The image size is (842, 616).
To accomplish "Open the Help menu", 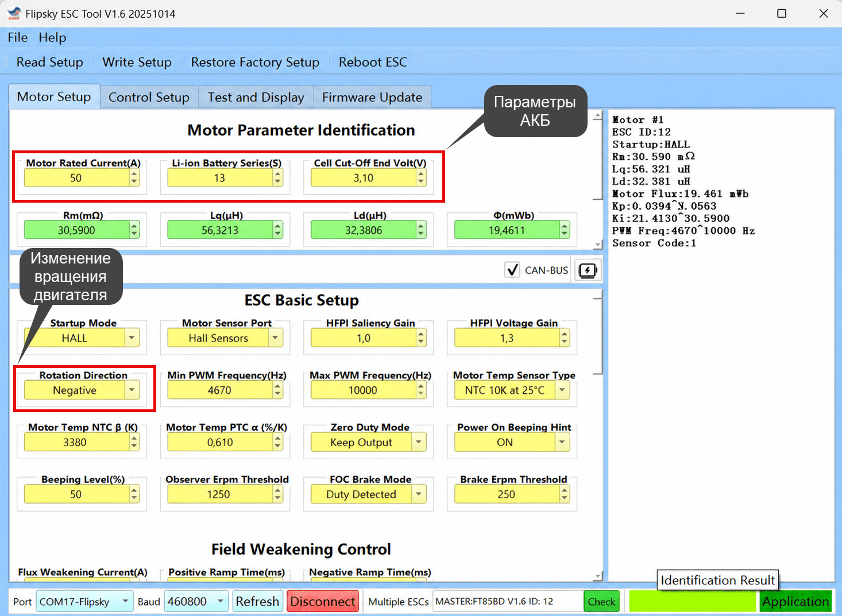I will click(52, 37).
